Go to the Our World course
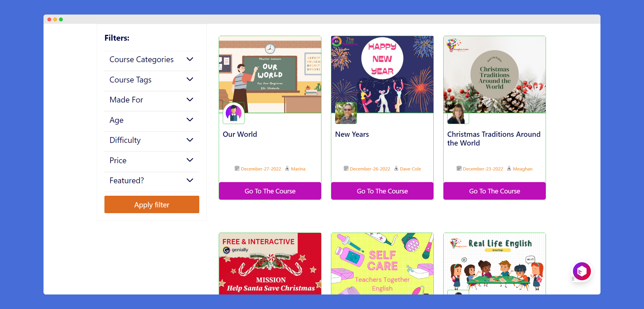 (x=270, y=191)
